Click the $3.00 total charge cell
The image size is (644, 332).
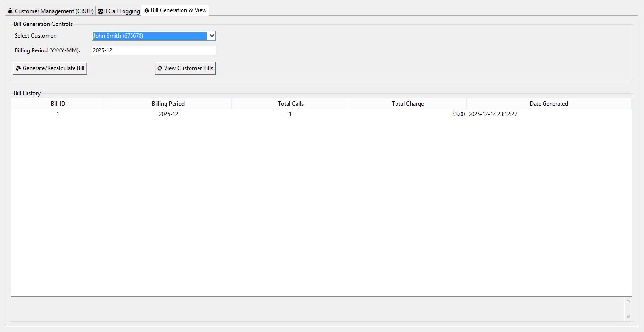click(458, 114)
